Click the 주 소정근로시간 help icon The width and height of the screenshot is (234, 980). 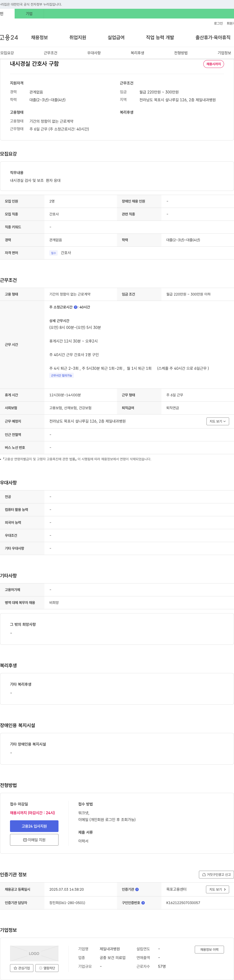pos(76,307)
